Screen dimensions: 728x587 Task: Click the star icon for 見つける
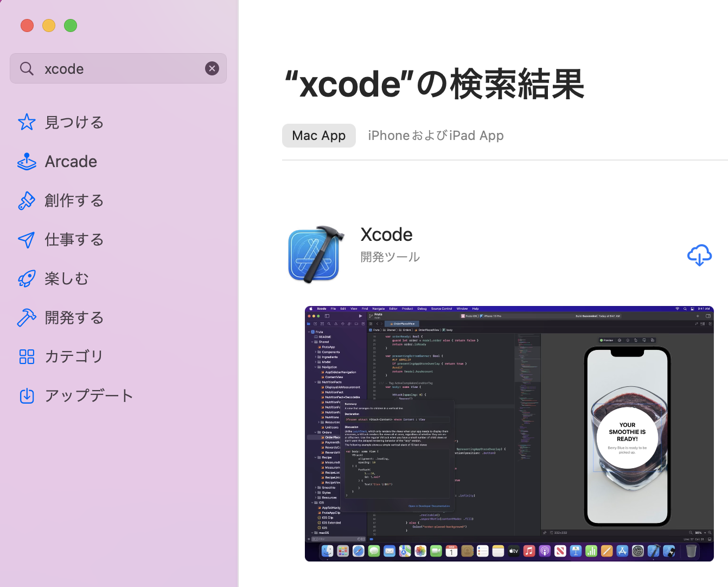tap(27, 122)
